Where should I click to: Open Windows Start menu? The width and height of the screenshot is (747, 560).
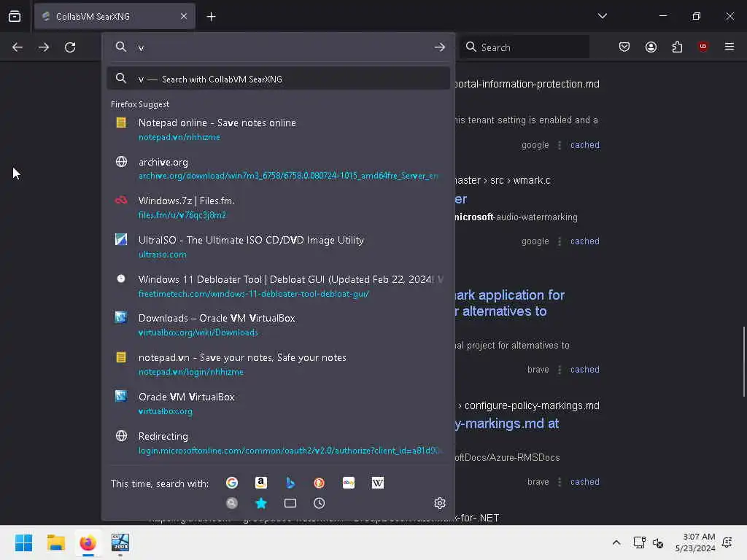[x=23, y=542]
